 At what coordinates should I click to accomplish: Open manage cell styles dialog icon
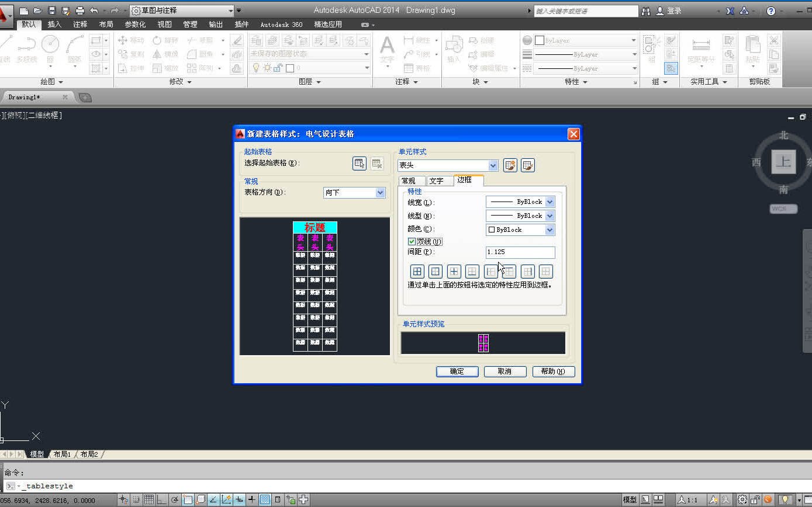coord(528,165)
